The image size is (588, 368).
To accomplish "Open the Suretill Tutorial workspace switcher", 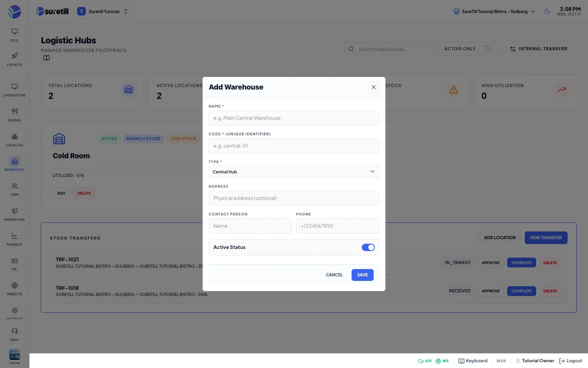I will [x=103, y=11].
